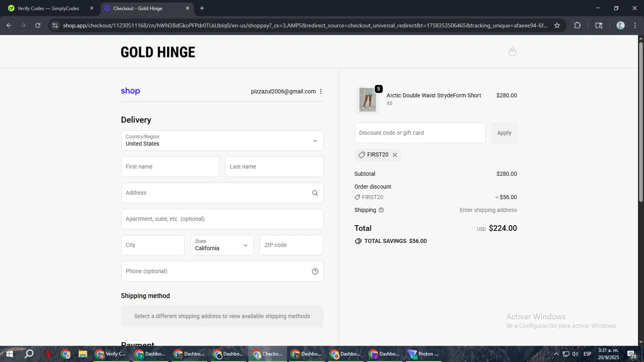Click the address search magnifier icon
The height and width of the screenshot is (362, 644).
tap(315, 193)
